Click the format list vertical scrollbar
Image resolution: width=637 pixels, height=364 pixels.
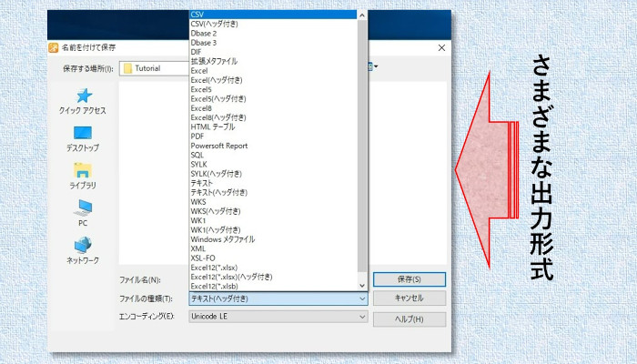pos(362,136)
